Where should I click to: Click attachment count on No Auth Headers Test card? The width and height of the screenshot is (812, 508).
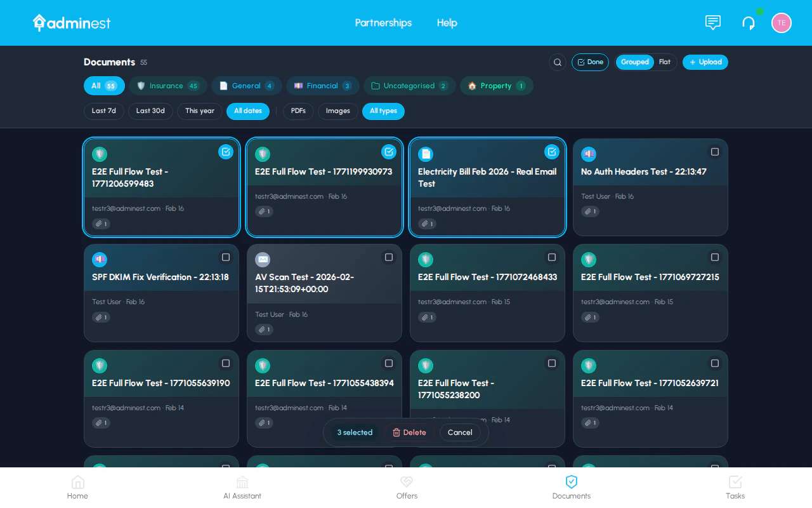pos(590,211)
